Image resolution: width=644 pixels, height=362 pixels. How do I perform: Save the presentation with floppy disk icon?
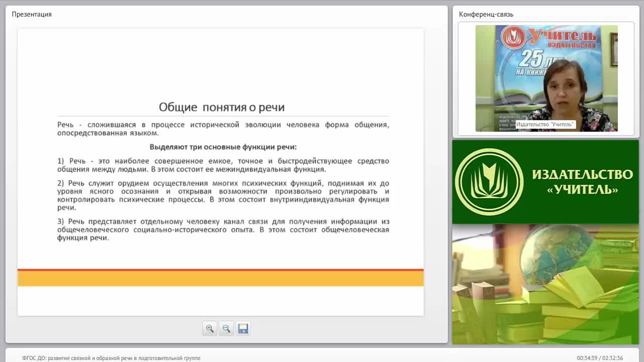pos(243,328)
